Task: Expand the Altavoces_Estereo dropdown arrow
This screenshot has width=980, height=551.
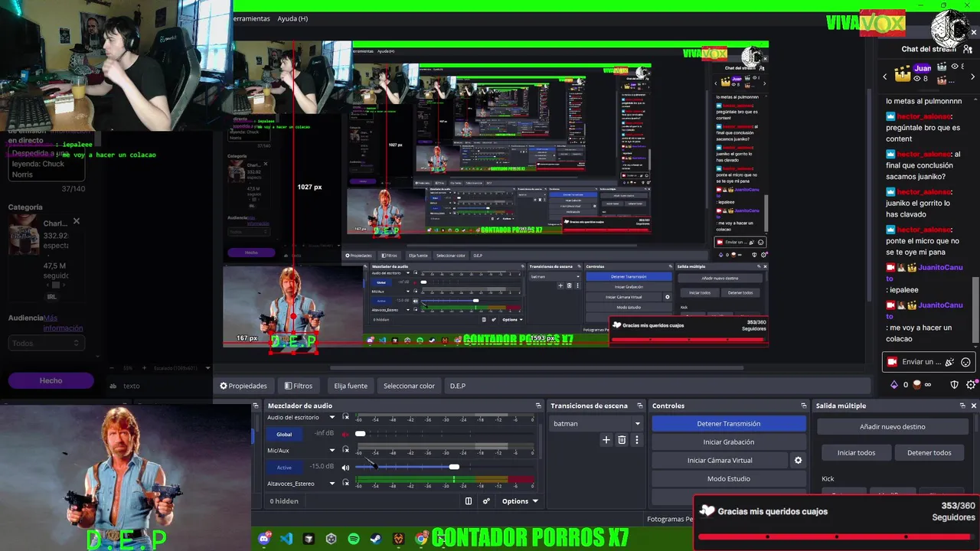Action: click(332, 483)
